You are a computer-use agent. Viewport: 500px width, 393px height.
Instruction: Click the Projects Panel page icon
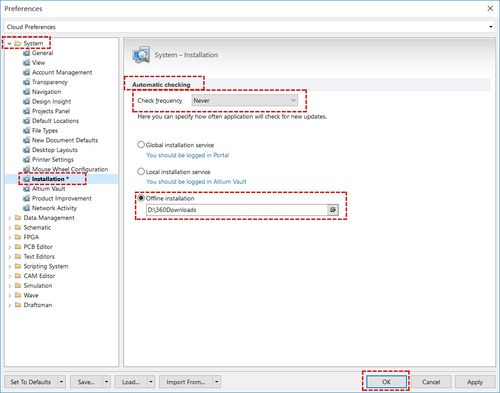[27, 111]
